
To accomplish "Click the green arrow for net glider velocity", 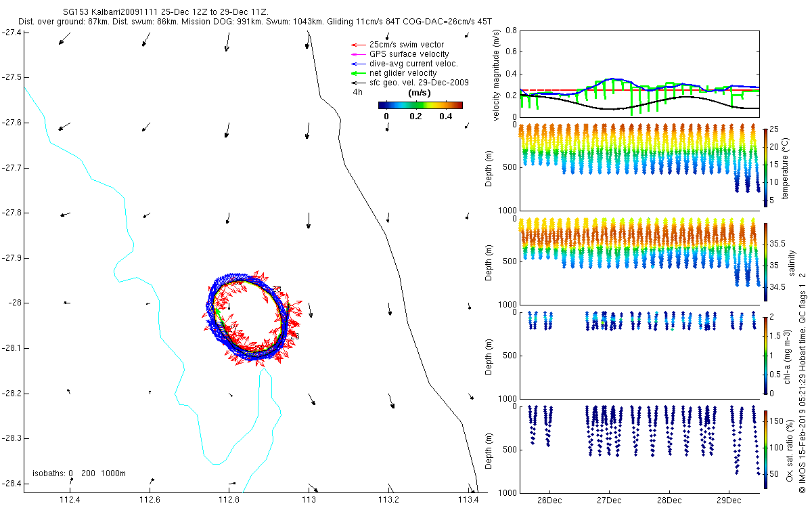I will (359, 73).
